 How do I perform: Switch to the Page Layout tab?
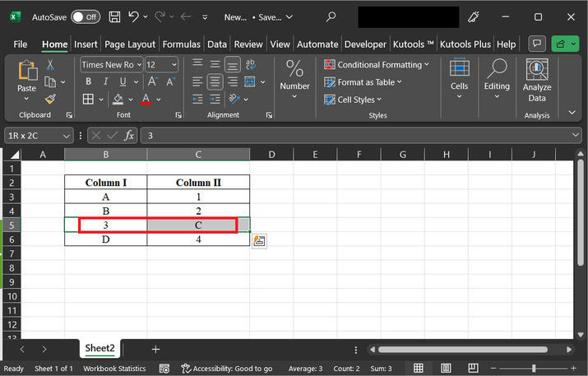click(130, 44)
